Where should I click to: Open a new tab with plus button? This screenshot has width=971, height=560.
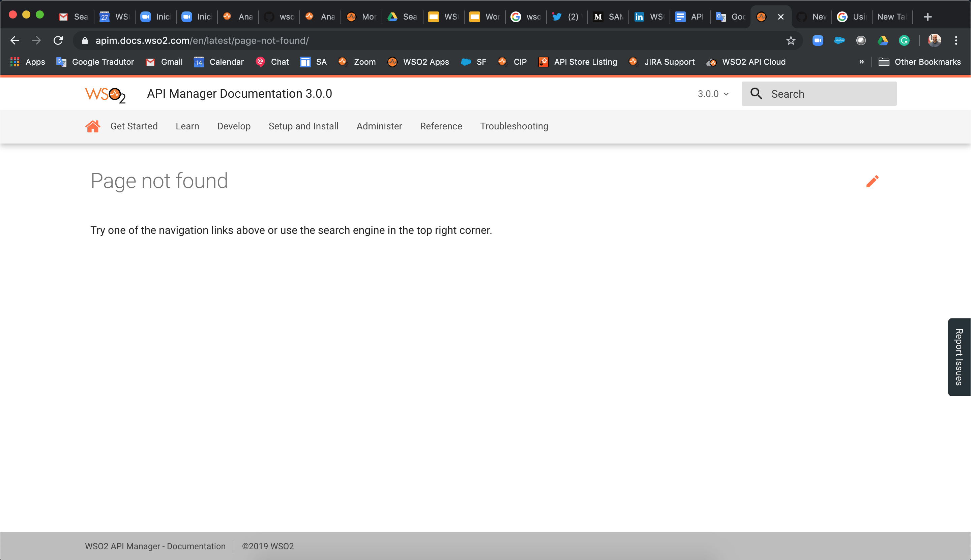click(928, 17)
